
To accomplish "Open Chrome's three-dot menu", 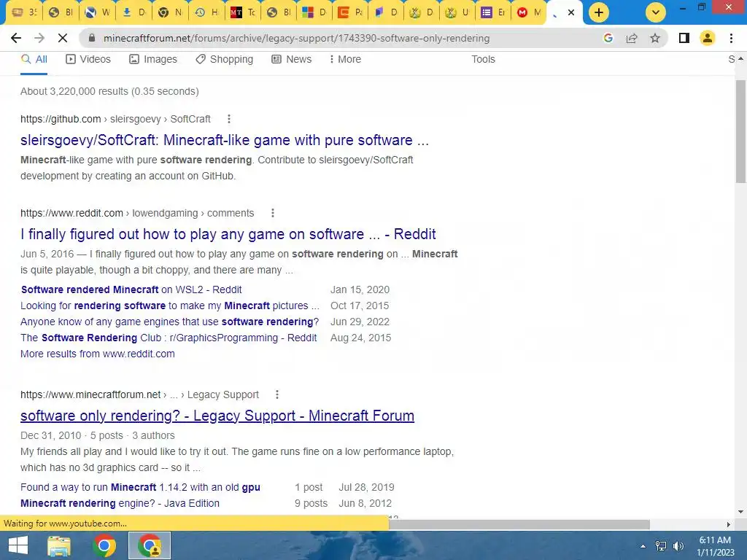I will click(x=731, y=38).
